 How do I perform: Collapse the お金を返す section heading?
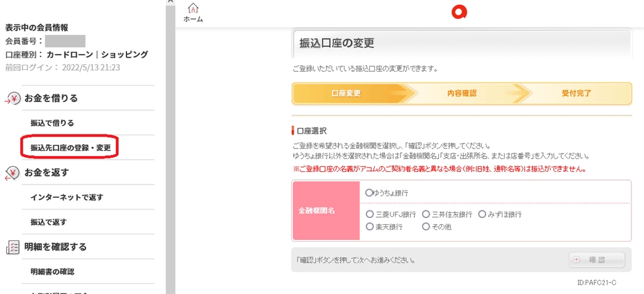coord(47,172)
